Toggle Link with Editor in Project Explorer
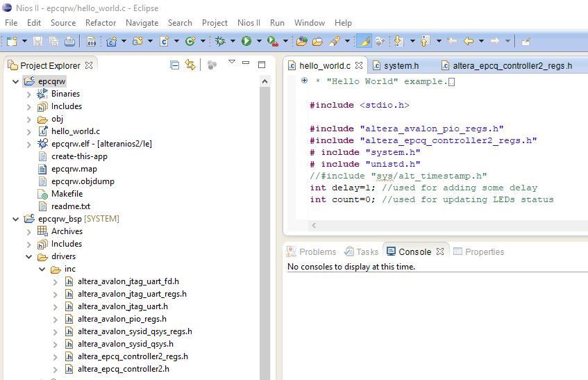This screenshot has height=380, width=588. (190, 65)
